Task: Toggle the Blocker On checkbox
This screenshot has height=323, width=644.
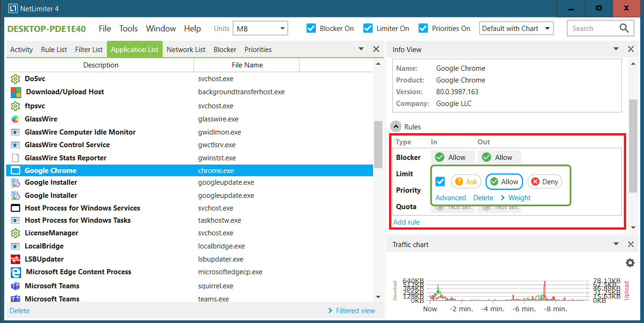Action: pyautogui.click(x=311, y=28)
